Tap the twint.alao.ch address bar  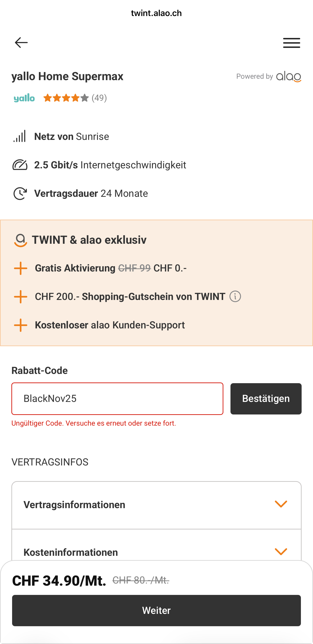(156, 13)
